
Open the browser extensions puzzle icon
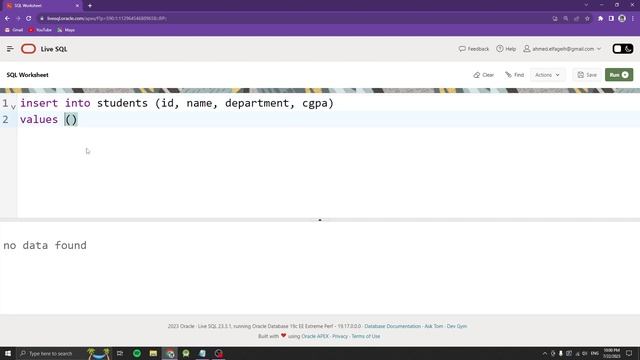pos(600,18)
